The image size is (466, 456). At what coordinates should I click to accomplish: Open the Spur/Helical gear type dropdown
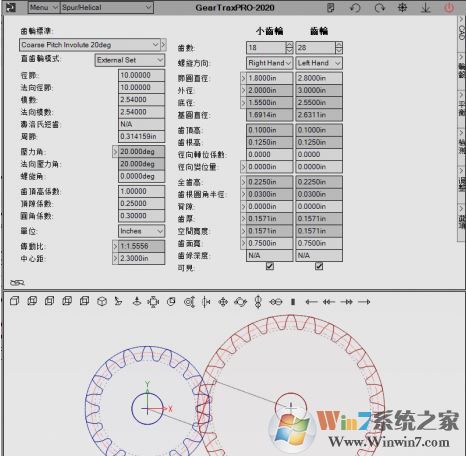106,7
